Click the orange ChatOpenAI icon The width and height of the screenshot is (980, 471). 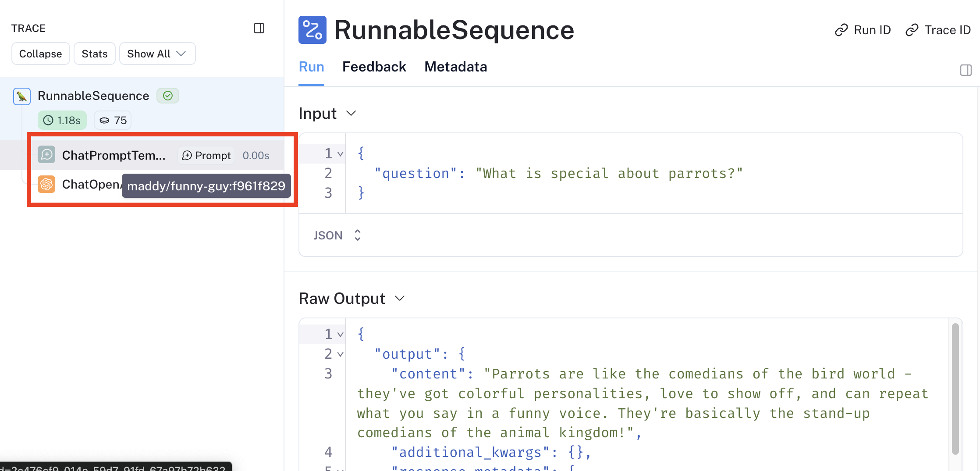tap(46, 184)
